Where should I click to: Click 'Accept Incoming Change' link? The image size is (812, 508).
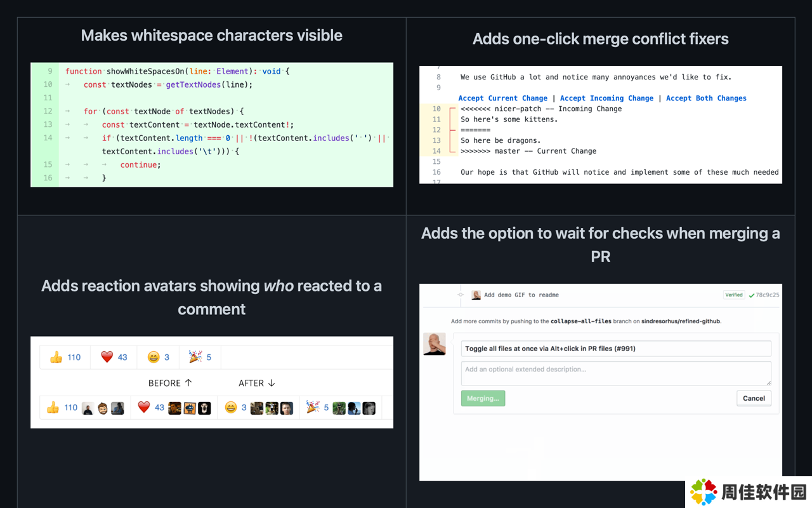(x=606, y=98)
